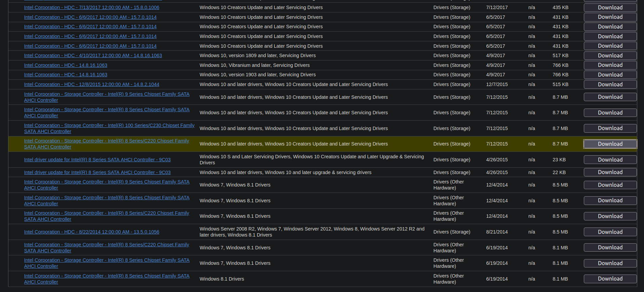Download the 100 Series/C230 Chipset driver
644x292 pixels.
pyautogui.click(x=610, y=128)
